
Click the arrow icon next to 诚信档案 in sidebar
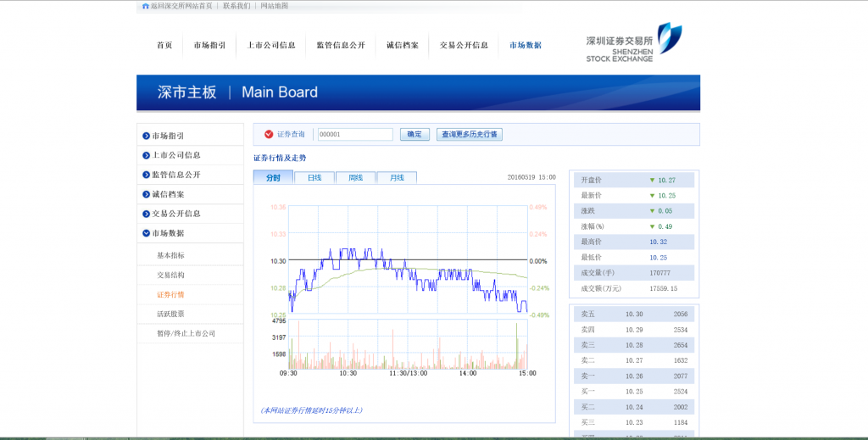(x=146, y=194)
